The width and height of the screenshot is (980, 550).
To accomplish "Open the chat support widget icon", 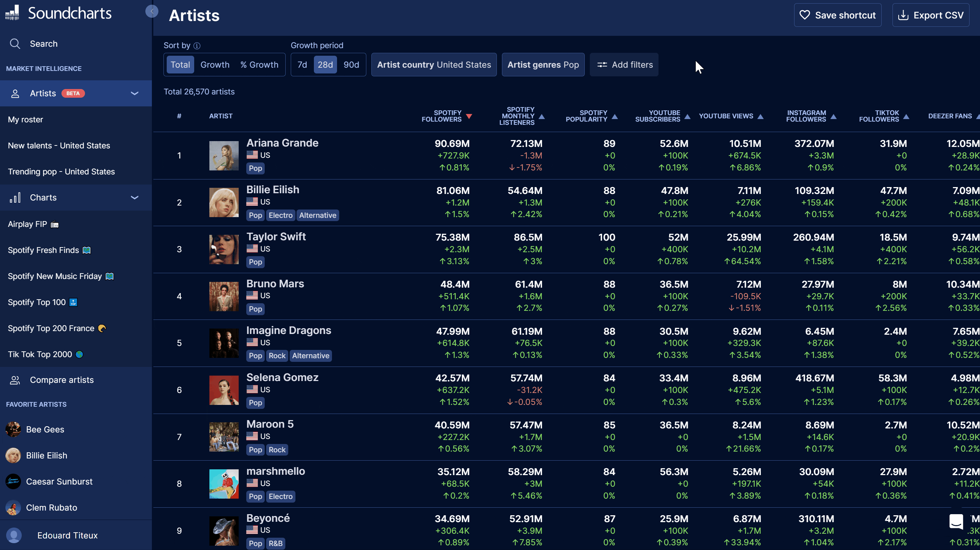I will (x=956, y=521).
